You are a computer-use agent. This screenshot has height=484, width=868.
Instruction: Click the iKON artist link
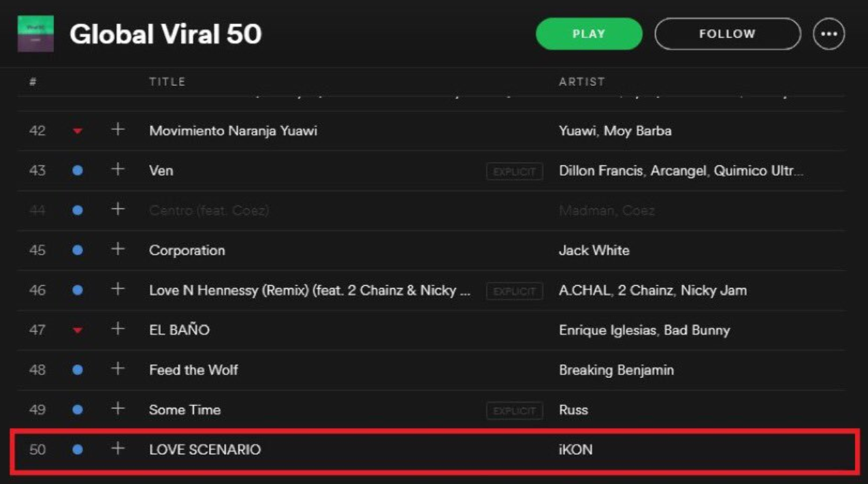click(575, 449)
